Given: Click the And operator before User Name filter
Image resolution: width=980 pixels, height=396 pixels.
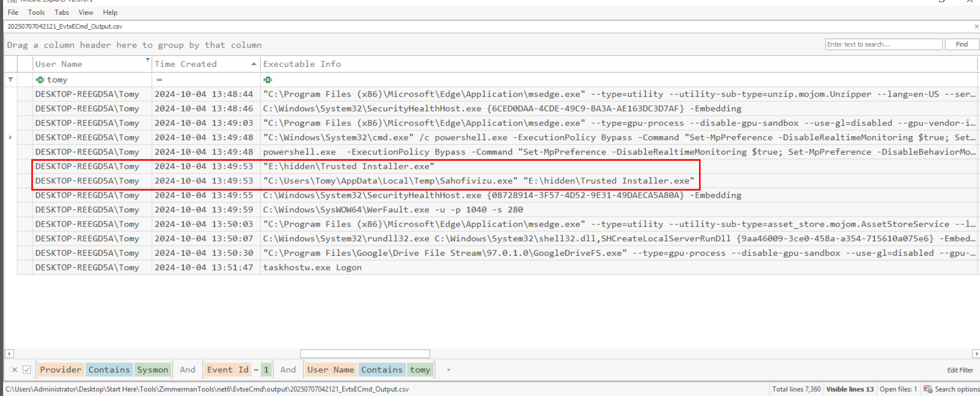Looking at the screenshot, I should (288, 370).
